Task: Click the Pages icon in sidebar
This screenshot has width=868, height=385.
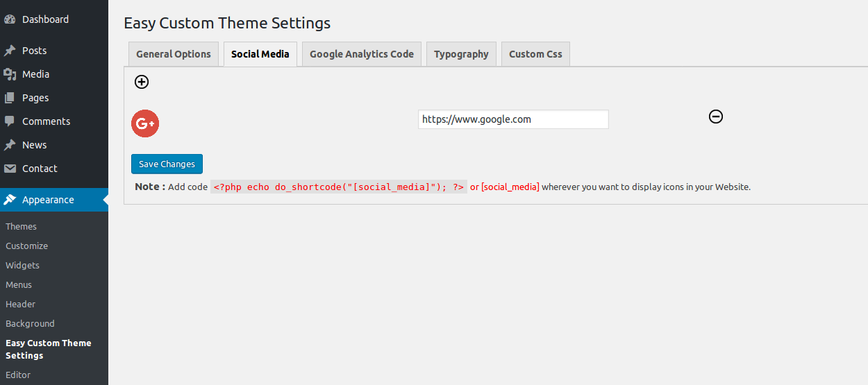Action: pos(10,98)
